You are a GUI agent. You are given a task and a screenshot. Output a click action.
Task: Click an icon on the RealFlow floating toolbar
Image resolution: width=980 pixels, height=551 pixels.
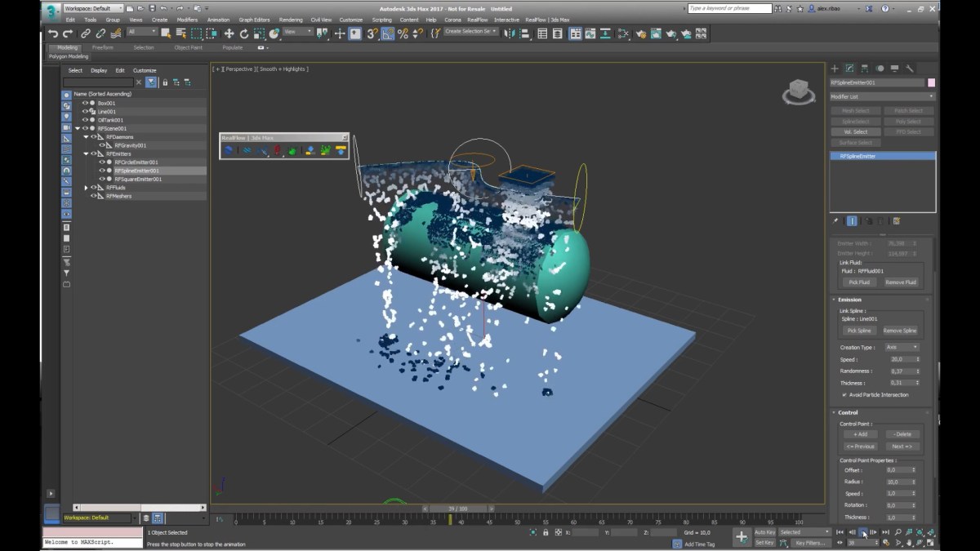tap(227, 149)
